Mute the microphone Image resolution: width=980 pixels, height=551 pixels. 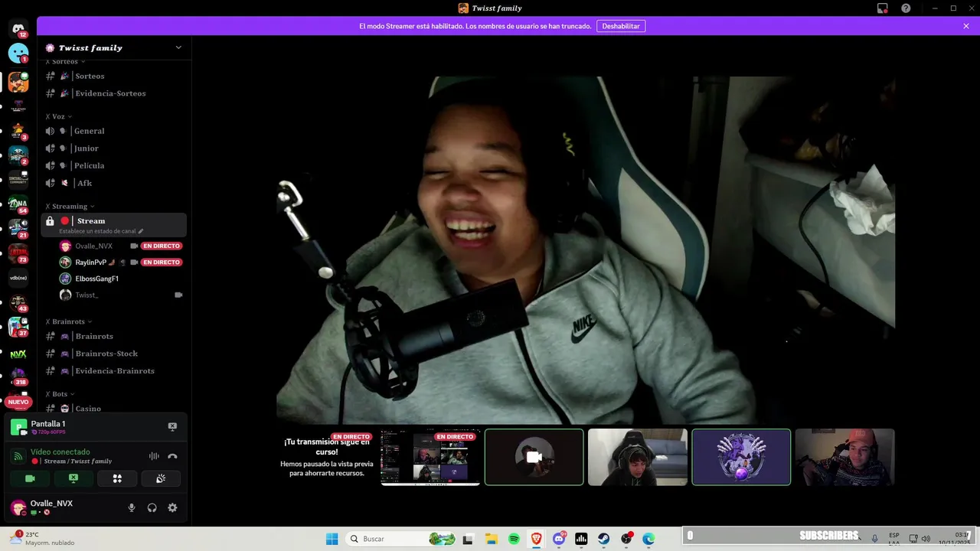click(x=132, y=507)
